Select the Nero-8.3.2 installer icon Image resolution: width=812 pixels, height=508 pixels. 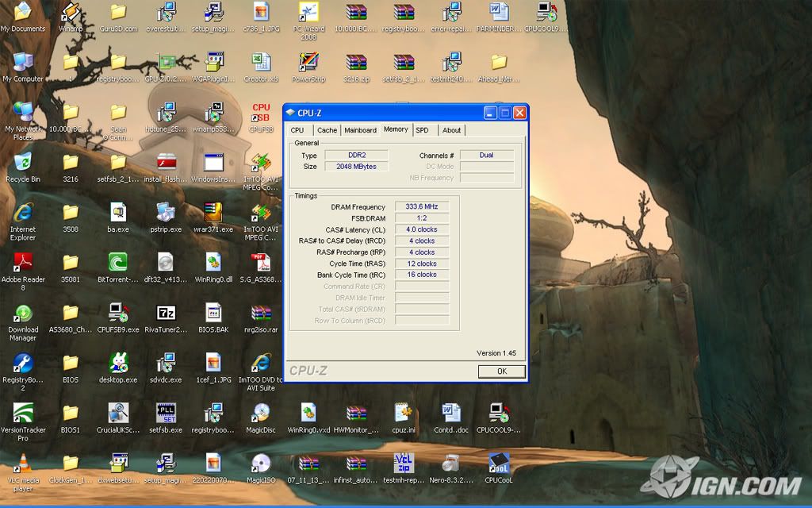click(451, 464)
